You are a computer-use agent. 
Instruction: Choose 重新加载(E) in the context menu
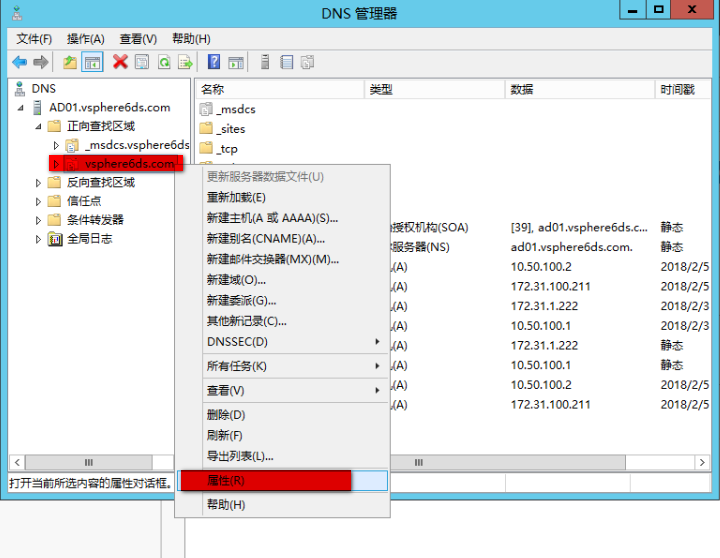(x=282, y=197)
